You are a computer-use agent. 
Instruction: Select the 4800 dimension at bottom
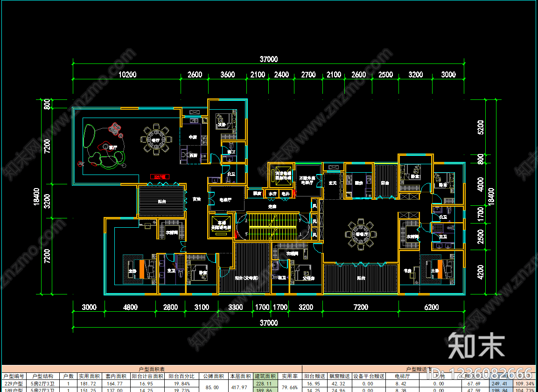(x=130, y=307)
